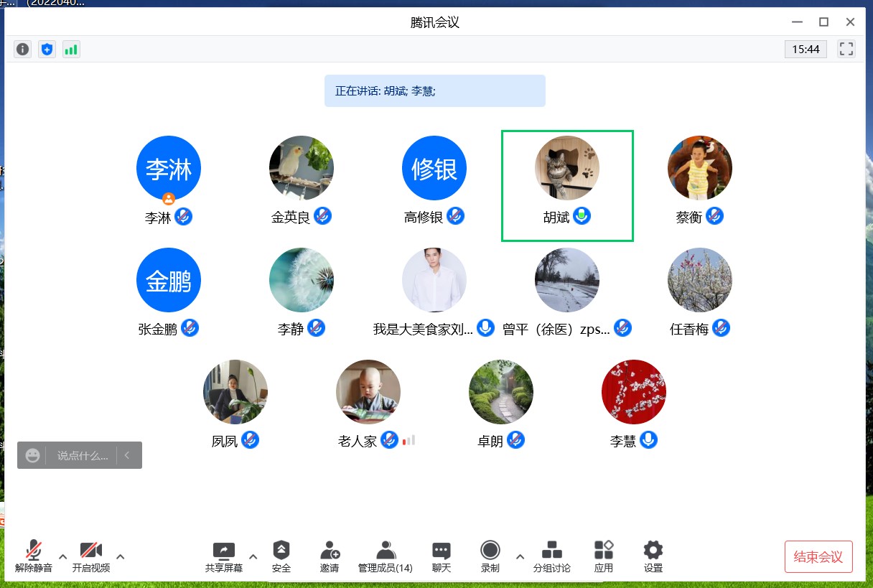Start 共享屏幕 screen sharing
Viewport: 873px width, 588px height.
coord(224,556)
